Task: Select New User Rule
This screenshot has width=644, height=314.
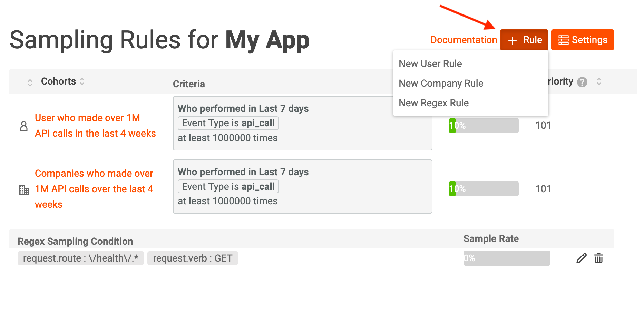Action: 430,63
